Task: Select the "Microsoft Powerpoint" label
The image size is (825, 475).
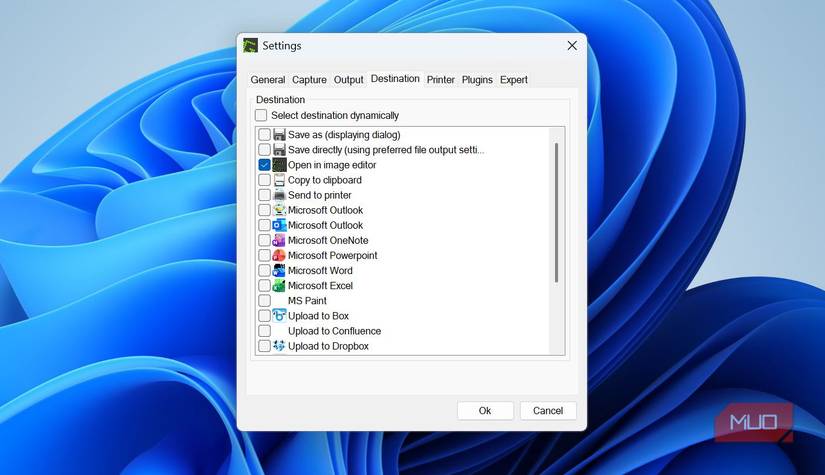Action: click(x=333, y=256)
